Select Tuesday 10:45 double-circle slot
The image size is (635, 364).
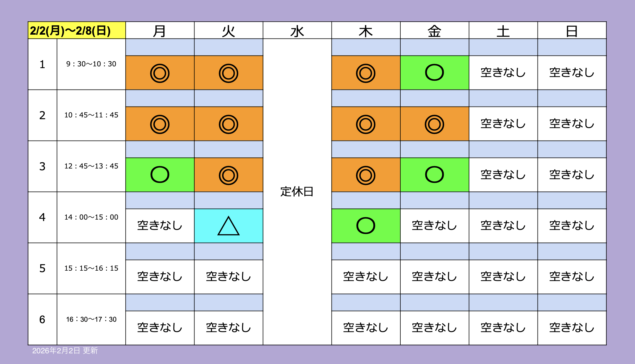[x=229, y=124]
